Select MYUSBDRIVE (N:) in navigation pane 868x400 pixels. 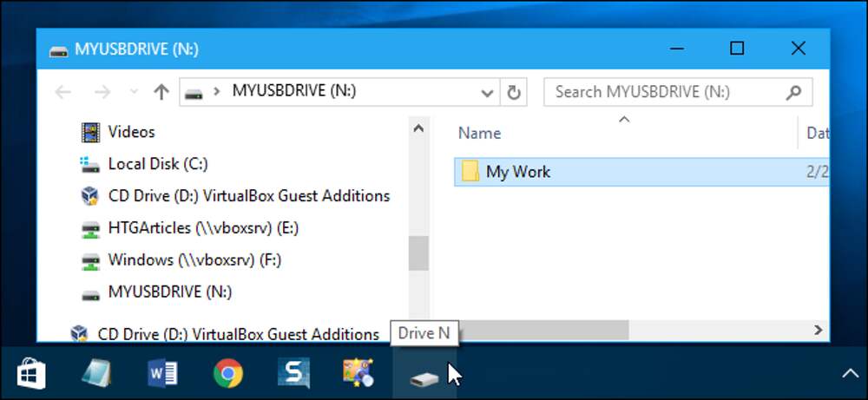tap(169, 292)
